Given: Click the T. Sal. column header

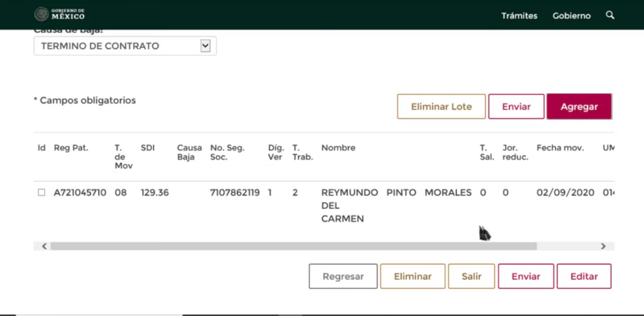Looking at the screenshot, I should 487,152.
